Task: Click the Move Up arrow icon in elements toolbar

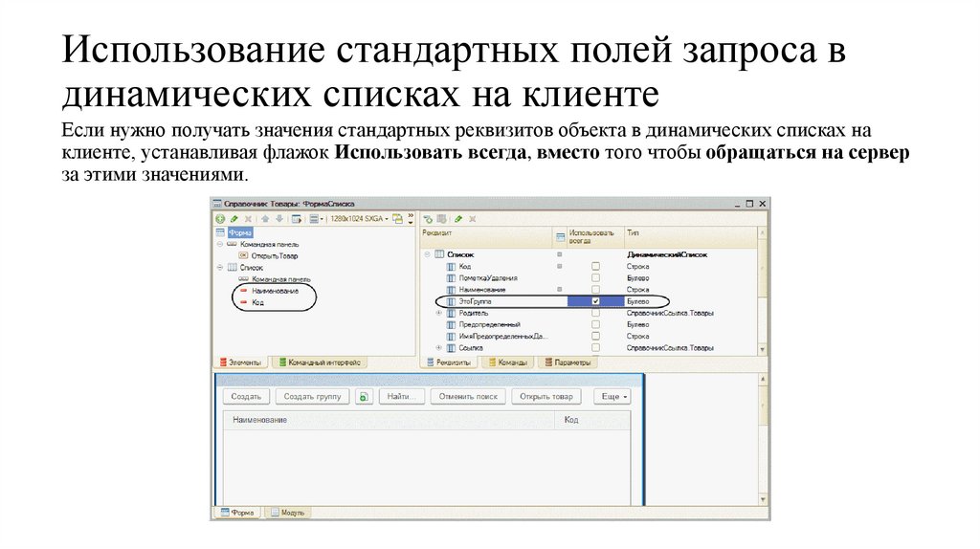Action: coord(265,219)
